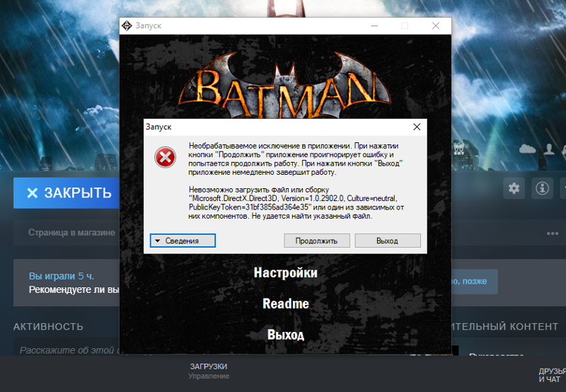
Task: Click the 'позже' review button in Steam
Action: coord(474,281)
